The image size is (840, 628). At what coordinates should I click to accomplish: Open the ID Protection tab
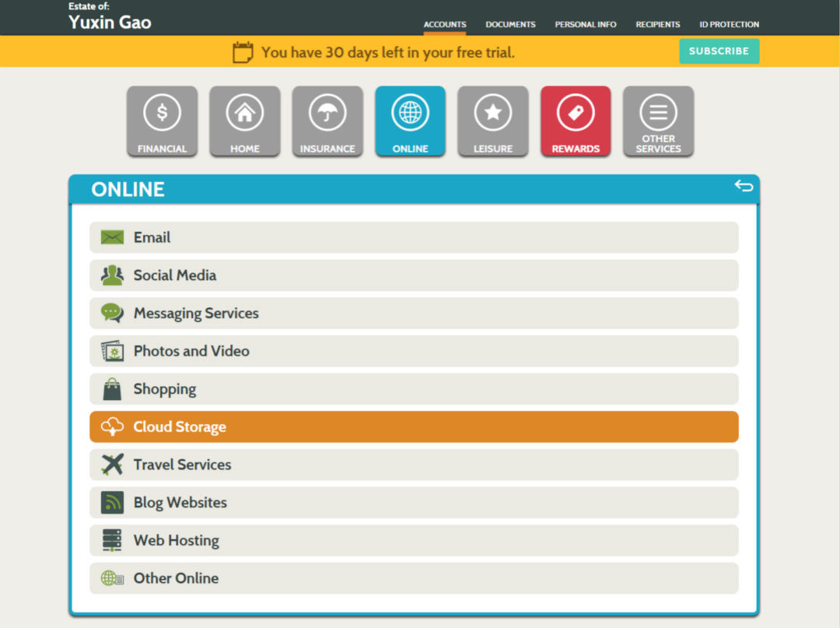pyautogui.click(x=729, y=24)
